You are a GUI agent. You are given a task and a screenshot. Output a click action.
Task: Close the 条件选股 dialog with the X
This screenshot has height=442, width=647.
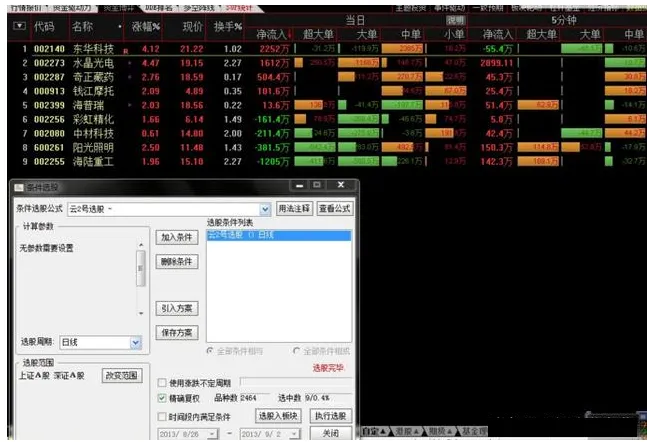(341, 185)
